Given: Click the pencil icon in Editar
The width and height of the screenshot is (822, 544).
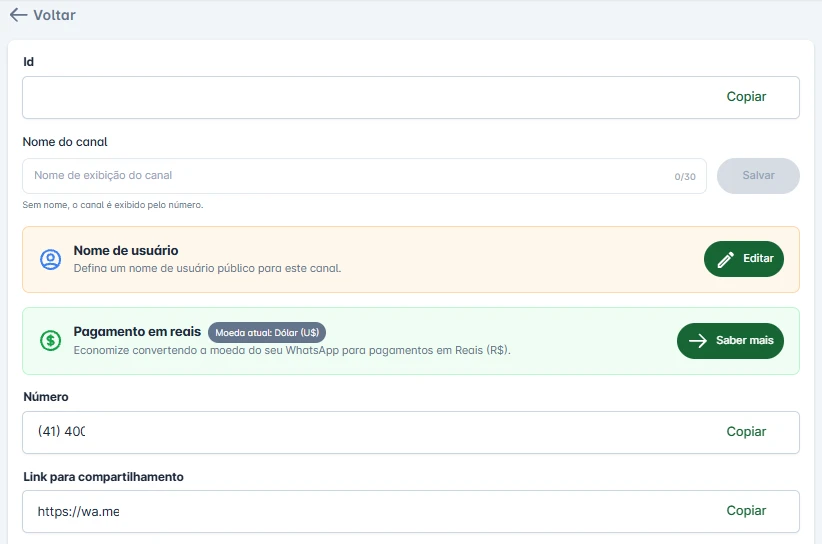Looking at the screenshot, I should (726, 259).
